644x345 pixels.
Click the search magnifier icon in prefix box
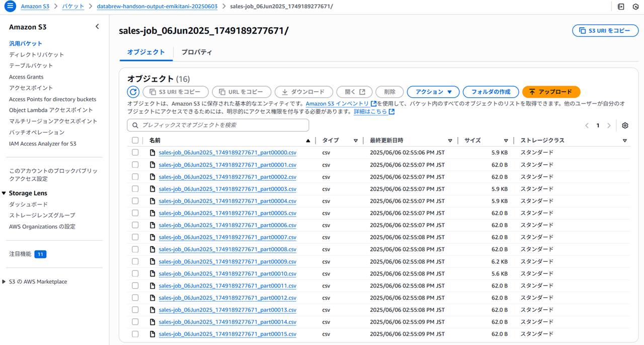135,125
